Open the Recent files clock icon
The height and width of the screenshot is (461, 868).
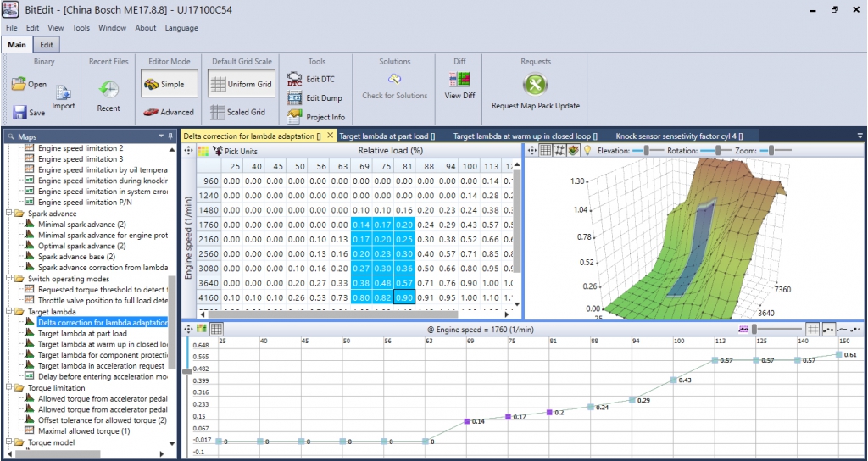coord(108,89)
